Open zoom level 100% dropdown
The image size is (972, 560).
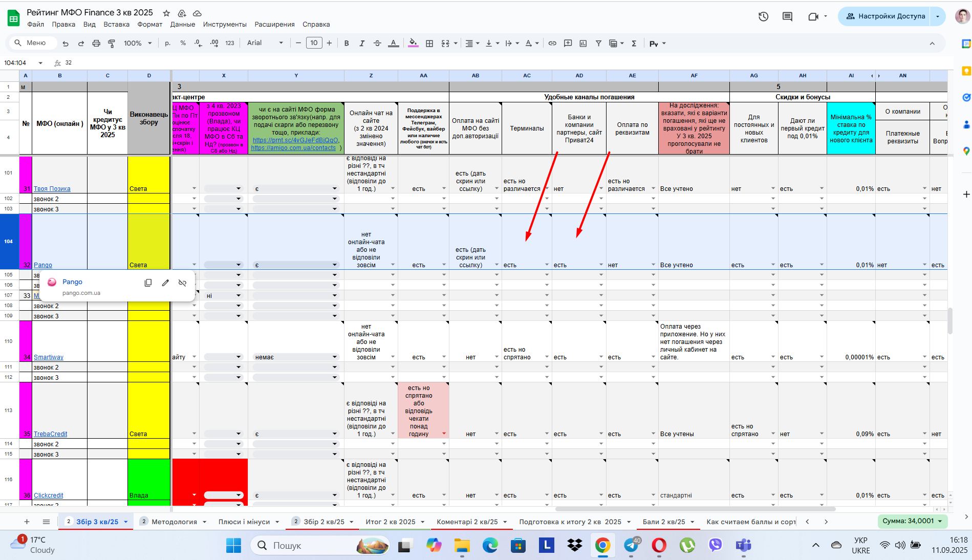(138, 44)
